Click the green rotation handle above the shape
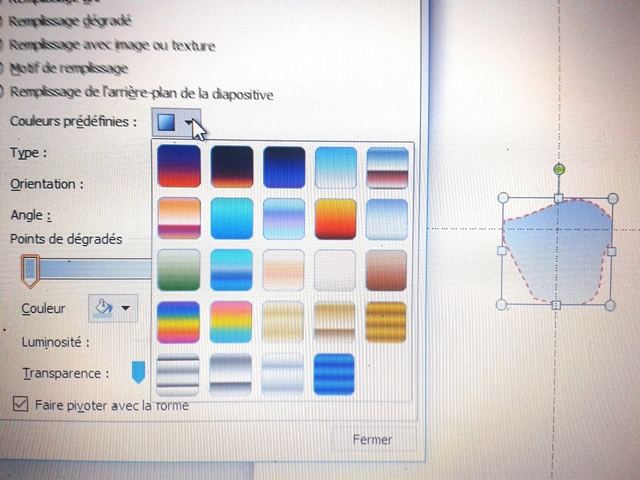The image size is (640, 480). tap(559, 170)
